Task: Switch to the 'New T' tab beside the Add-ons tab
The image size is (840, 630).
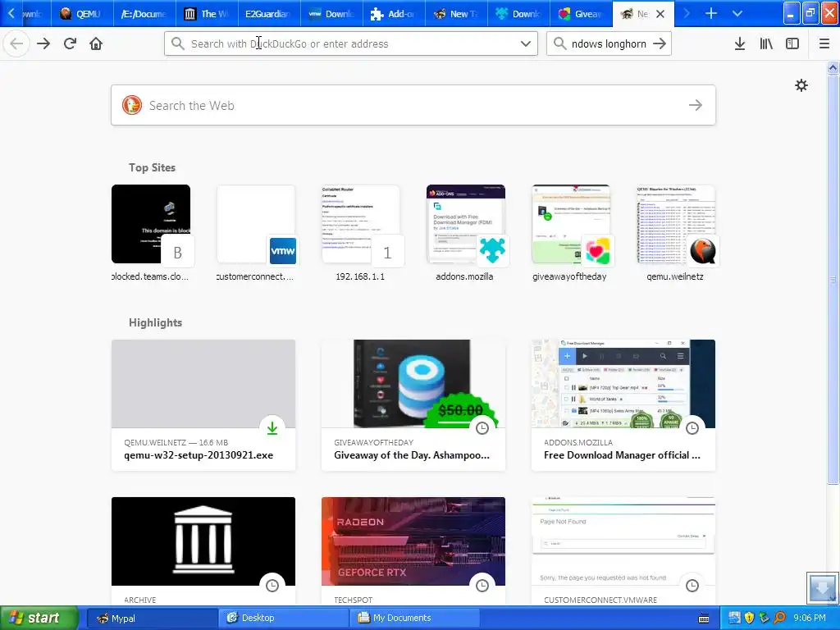Action: pos(456,14)
